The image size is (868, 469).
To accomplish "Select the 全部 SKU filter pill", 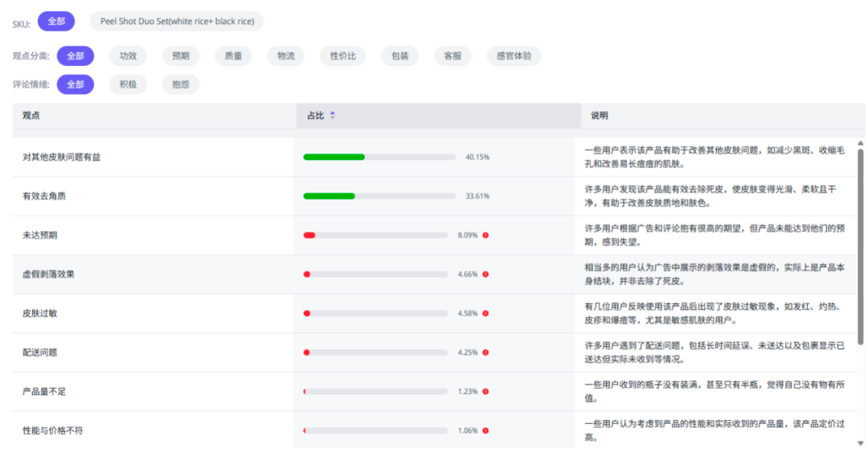I will click(x=56, y=22).
